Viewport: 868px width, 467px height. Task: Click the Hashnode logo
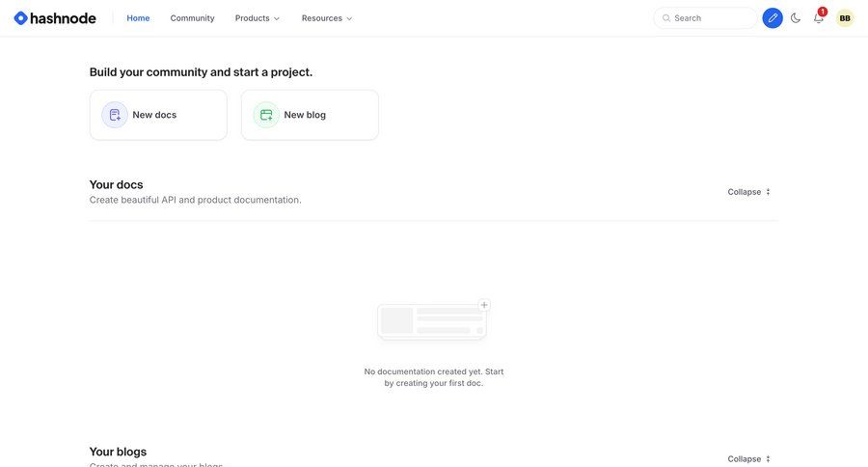coord(55,18)
